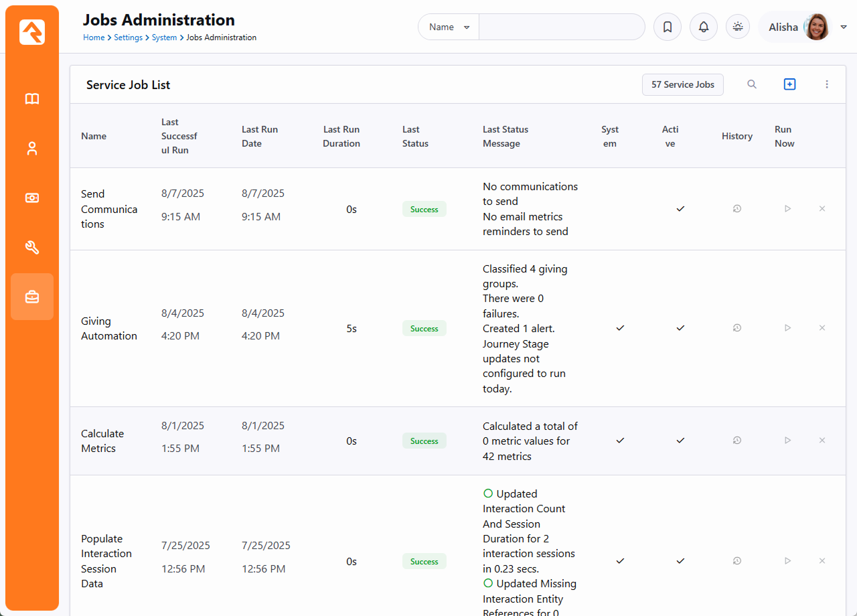Viewport: 857px width, 616px height.
Task: Open search filter in Service Job List
Action: click(752, 84)
